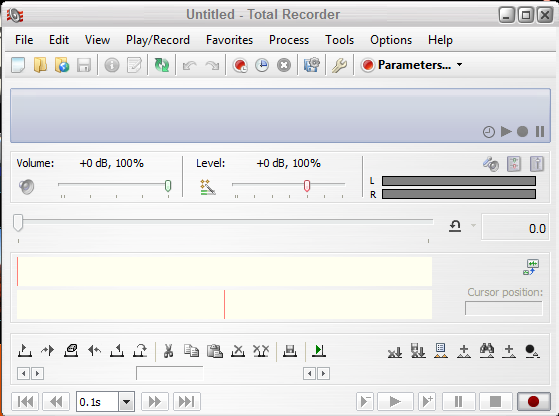Click the playback position slider thumb
This screenshot has width=559, height=416.
[x=18, y=223]
